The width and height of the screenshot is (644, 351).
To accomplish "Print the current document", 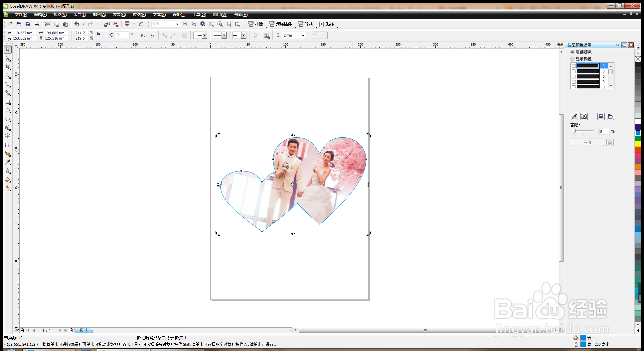I will 36,24.
